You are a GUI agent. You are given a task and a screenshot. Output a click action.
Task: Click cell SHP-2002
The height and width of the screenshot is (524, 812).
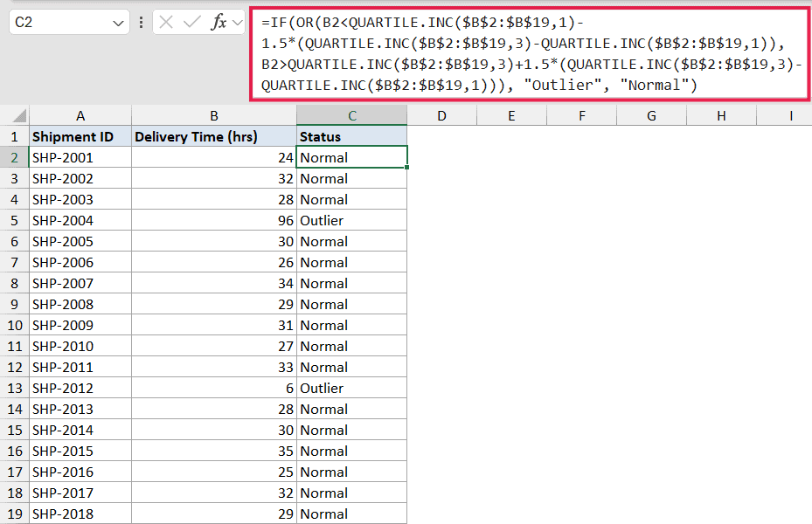80,178
